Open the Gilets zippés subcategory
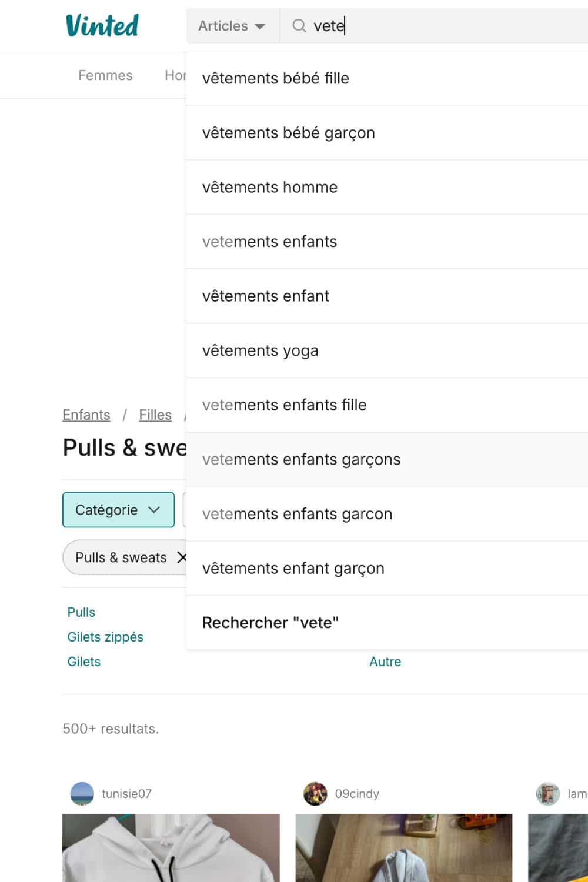Screen dimensions: 588x882 (x=105, y=637)
